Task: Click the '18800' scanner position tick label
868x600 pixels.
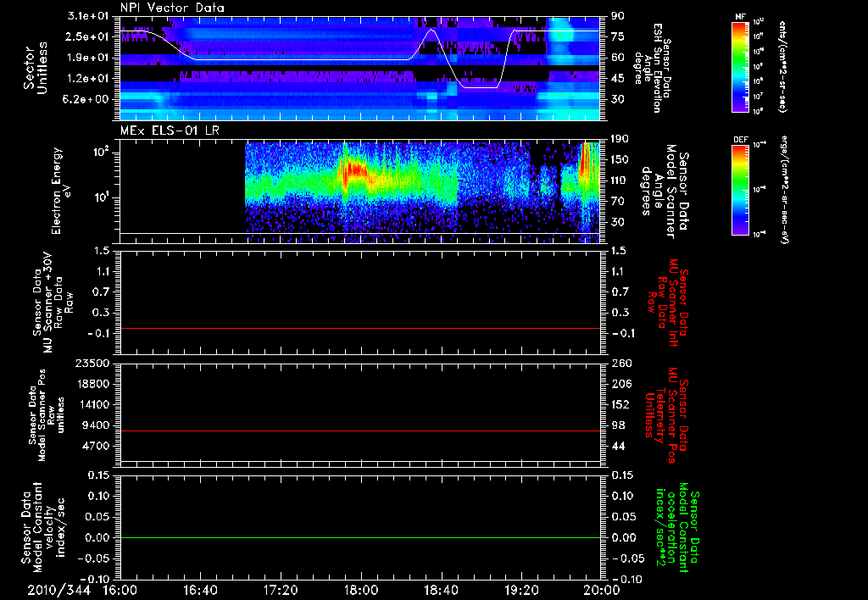Action: point(92,384)
